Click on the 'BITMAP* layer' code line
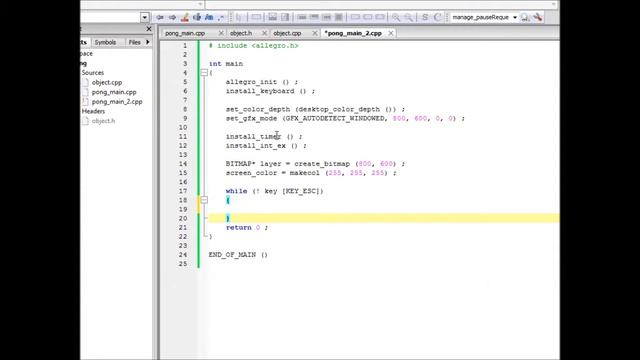The image size is (640, 360). pyautogui.click(x=315, y=164)
